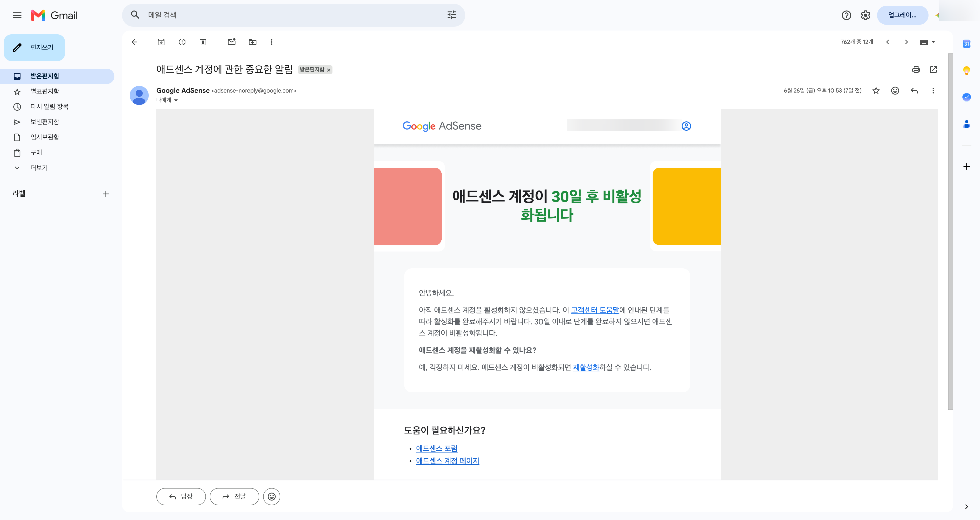This screenshot has width=980, height=520.
Task: Open input tools keyboard dropdown
Action: [928, 42]
